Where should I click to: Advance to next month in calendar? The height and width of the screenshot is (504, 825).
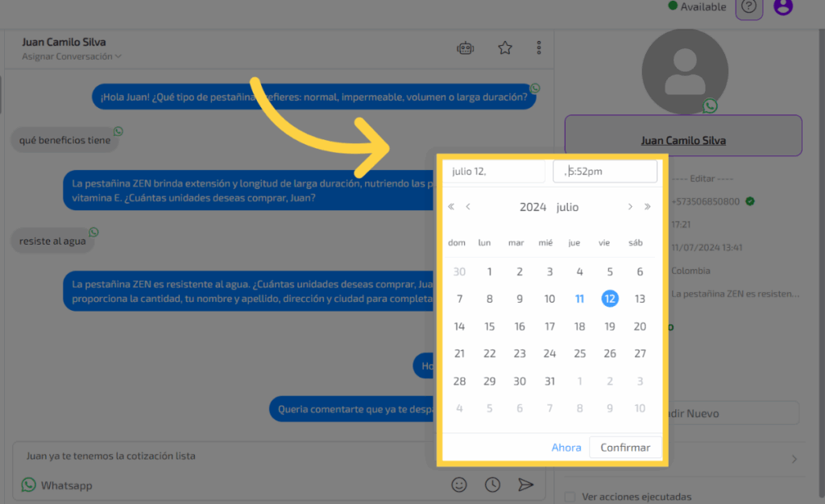[x=630, y=207]
